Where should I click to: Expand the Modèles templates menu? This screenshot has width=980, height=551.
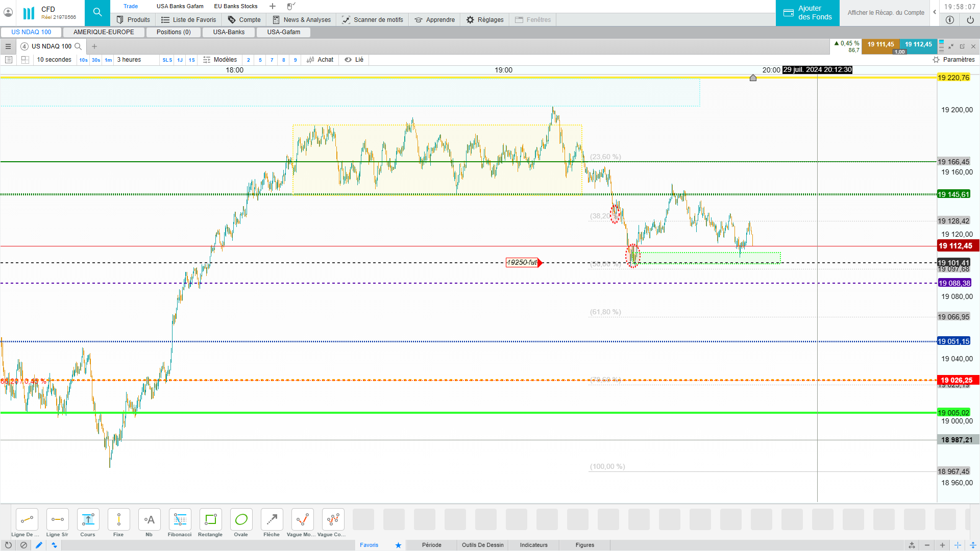[220, 60]
